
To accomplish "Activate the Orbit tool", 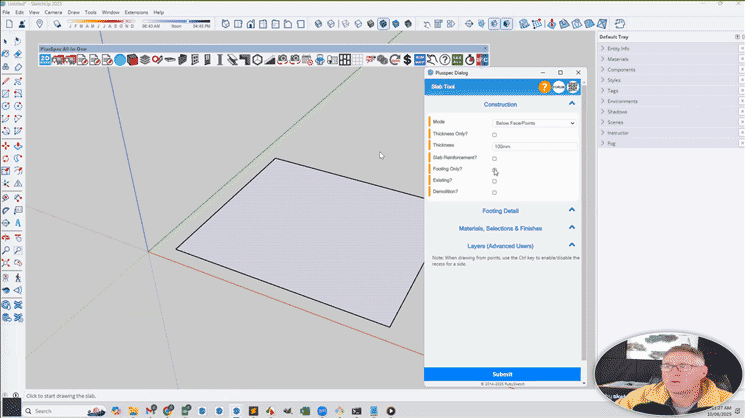I will click(6, 238).
